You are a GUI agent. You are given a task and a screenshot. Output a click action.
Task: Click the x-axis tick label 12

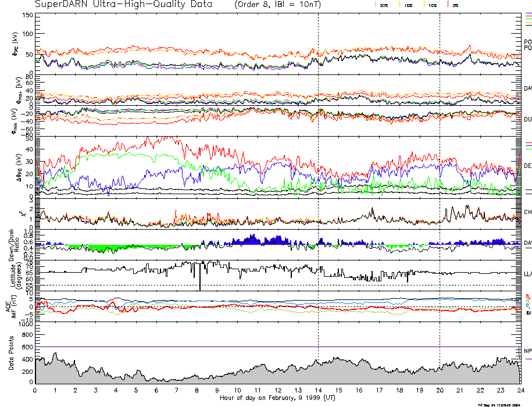click(277, 391)
